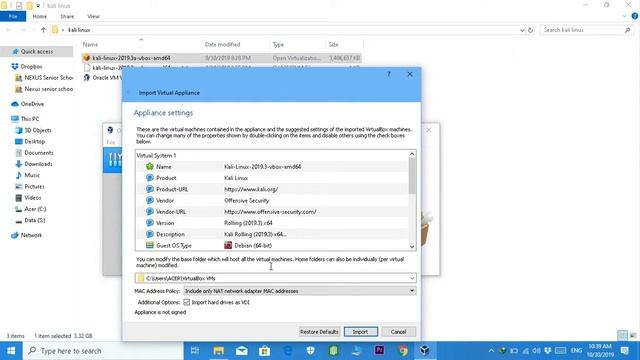Refresh the Explorer folder view

[x=530, y=30]
